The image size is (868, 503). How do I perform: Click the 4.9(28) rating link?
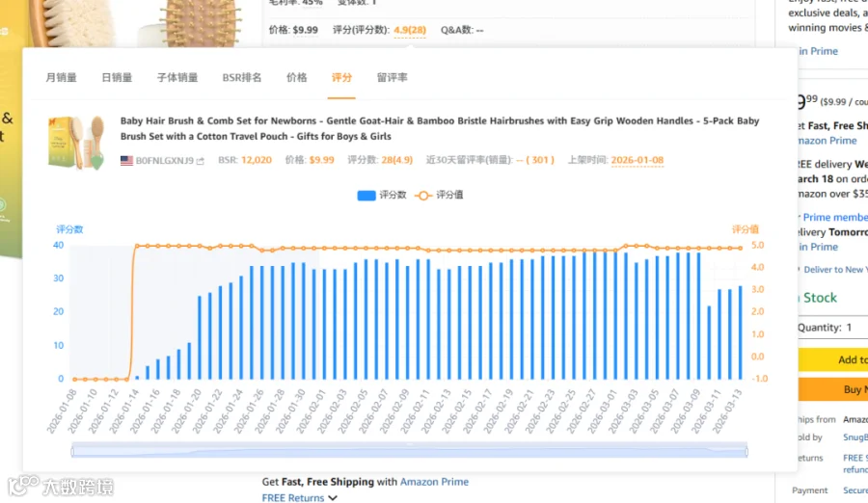(x=410, y=30)
